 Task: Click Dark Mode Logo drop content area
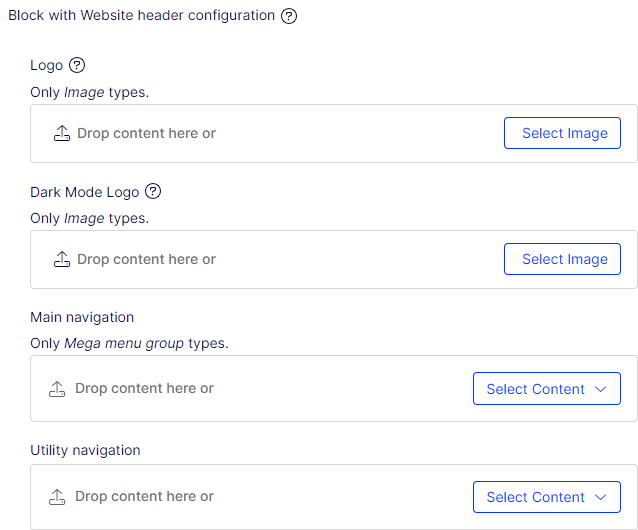(334, 260)
